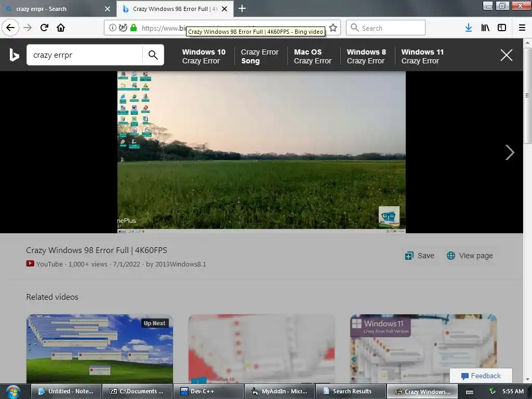This screenshot has width=532, height=399.
Task: Open the Windows 11 Crazy Error thumbnail
Action: (423, 349)
